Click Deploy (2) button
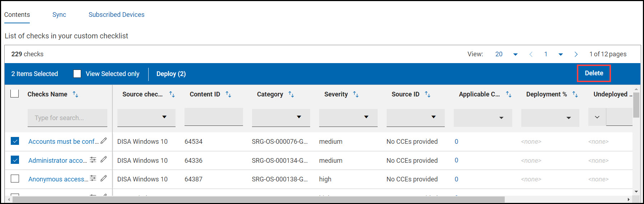The width and height of the screenshot is (644, 204). pyautogui.click(x=171, y=74)
